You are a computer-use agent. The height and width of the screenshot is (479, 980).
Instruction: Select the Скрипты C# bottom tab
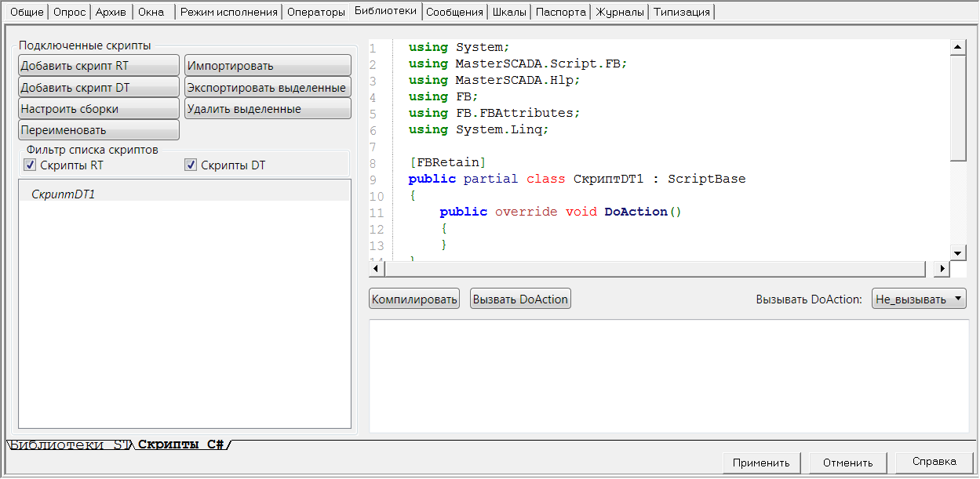point(181,445)
